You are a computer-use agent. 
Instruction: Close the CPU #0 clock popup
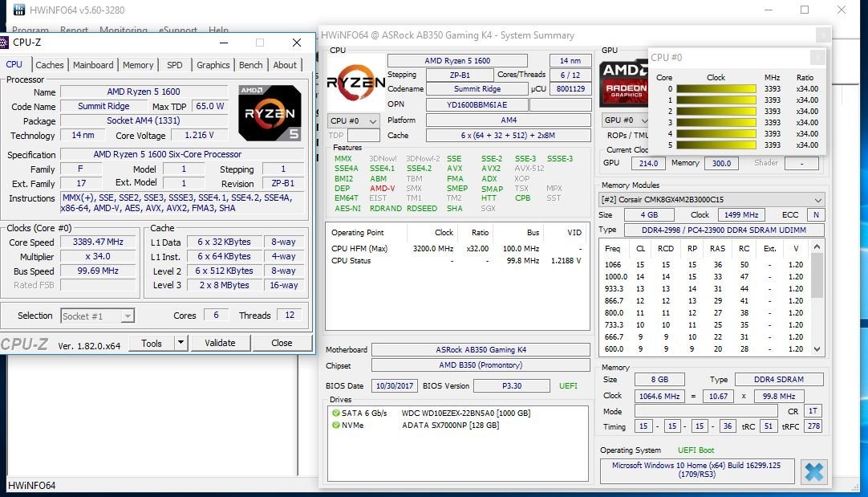817,57
